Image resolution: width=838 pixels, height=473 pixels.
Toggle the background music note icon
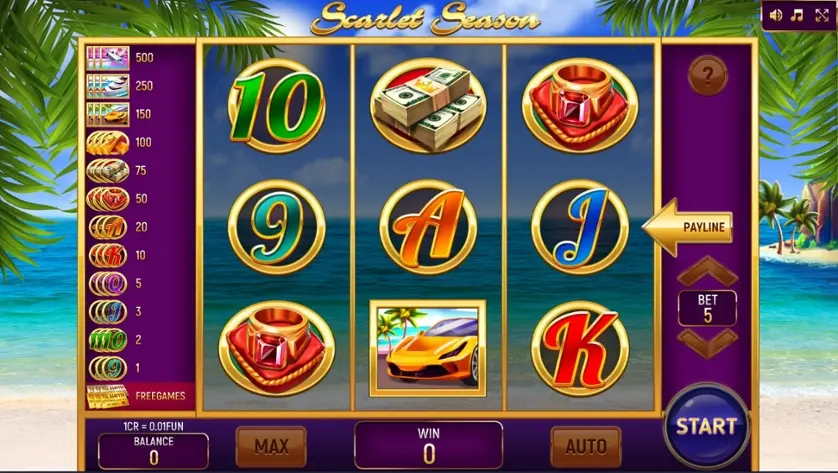(797, 15)
